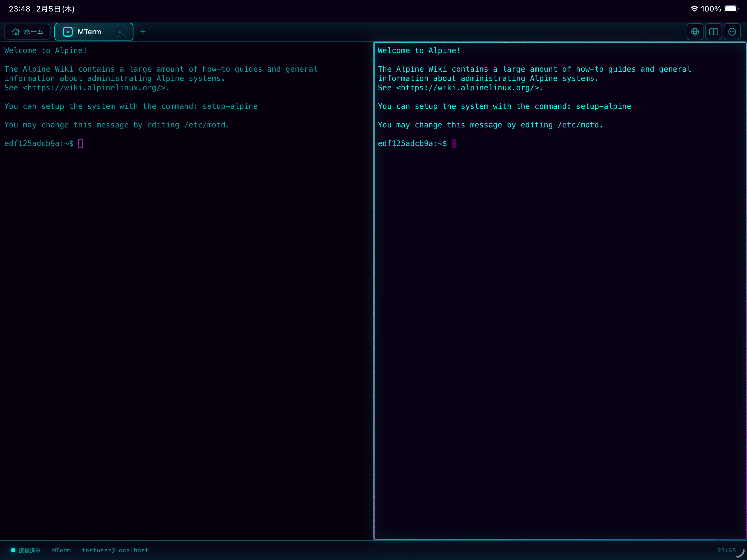Click the right pane cursor prompt
Image resolution: width=747 pixels, height=560 pixels.
pos(454,144)
